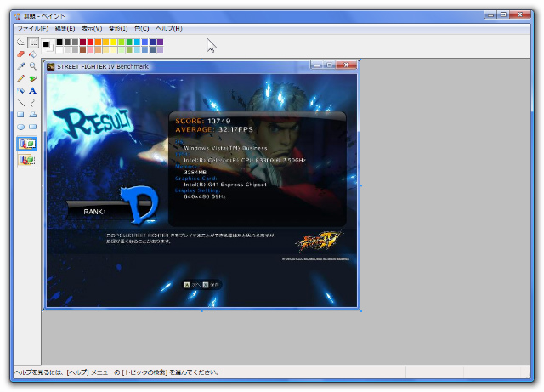Open the 色(C) menu

(142, 28)
